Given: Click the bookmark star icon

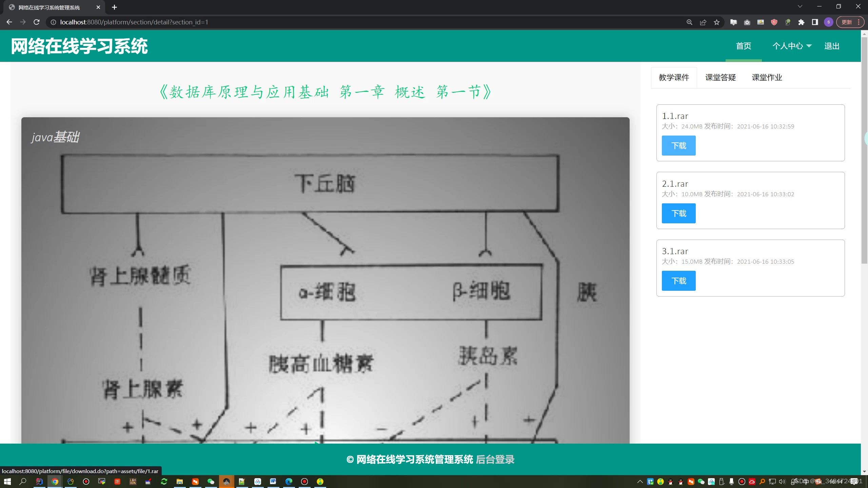Looking at the screenshot, I should [x=716, y=22].
